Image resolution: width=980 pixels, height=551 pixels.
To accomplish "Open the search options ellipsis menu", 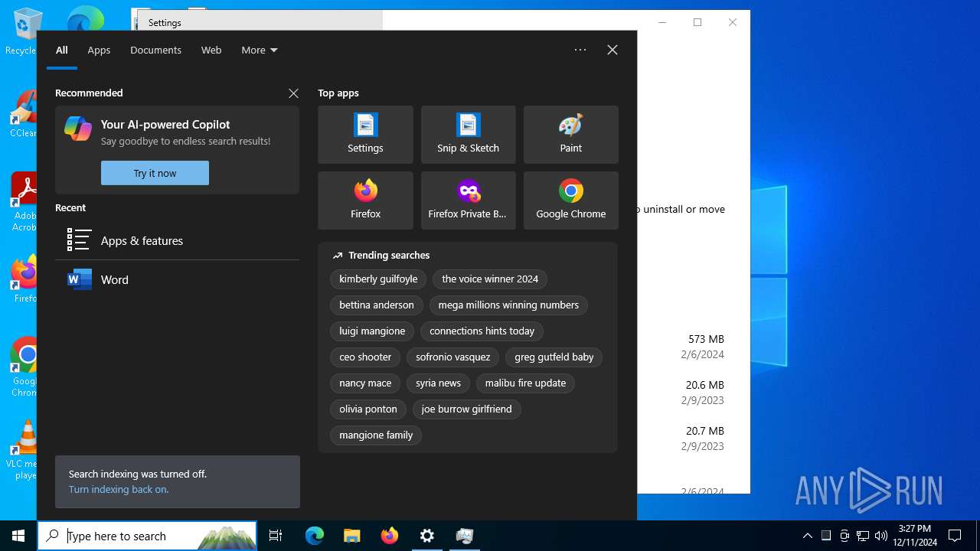I will click(580, 50).
